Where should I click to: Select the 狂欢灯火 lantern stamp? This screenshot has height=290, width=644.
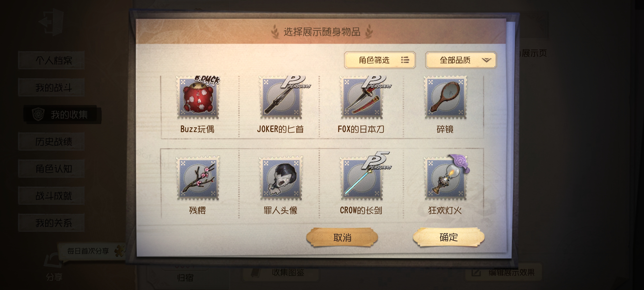[x=445, y=178]
